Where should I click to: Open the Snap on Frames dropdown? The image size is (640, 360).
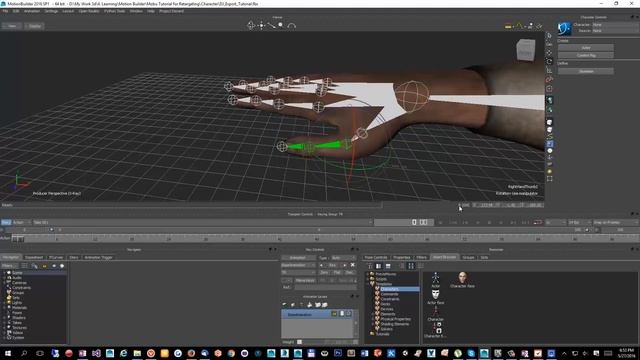(615, 222)
